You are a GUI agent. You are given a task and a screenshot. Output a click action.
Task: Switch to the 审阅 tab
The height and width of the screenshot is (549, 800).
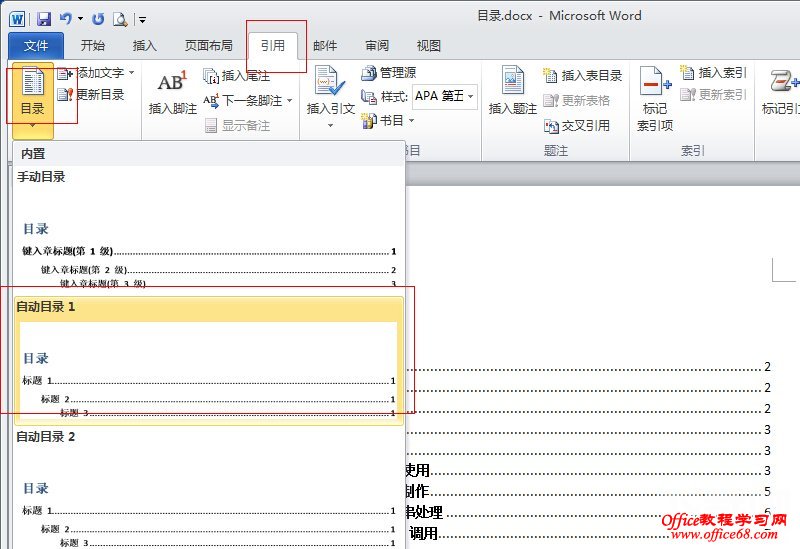click(x=377, y=45)
